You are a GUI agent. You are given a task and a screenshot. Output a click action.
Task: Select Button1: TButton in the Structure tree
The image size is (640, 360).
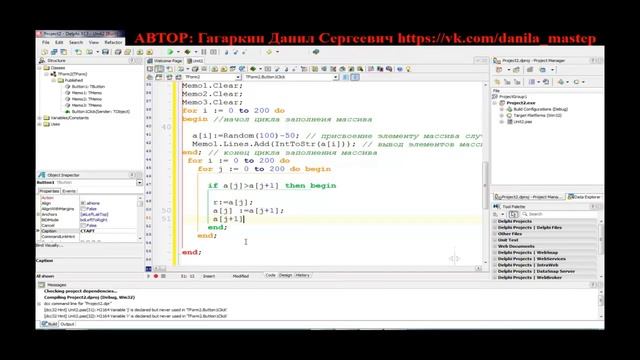pyautogui.click(x=88, y=87)
